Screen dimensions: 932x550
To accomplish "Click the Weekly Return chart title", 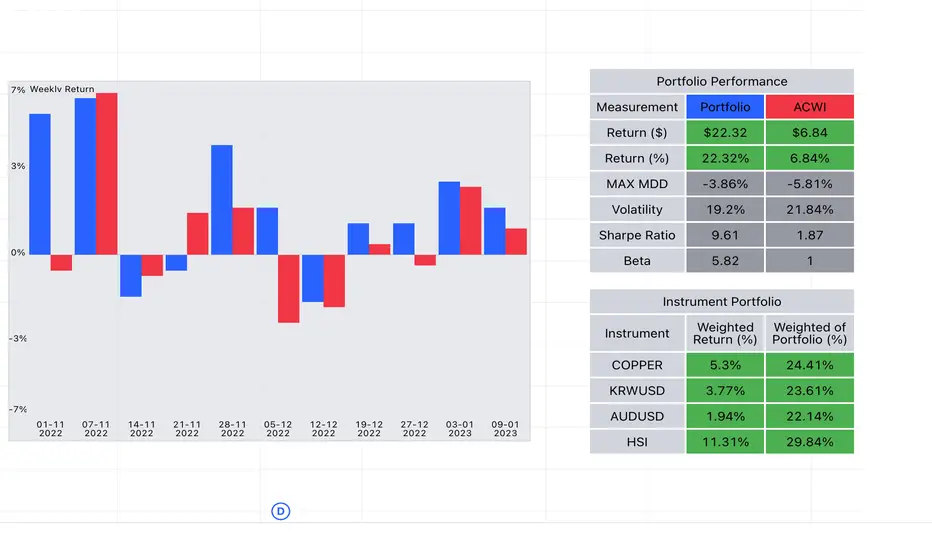I will coord(62,89).
